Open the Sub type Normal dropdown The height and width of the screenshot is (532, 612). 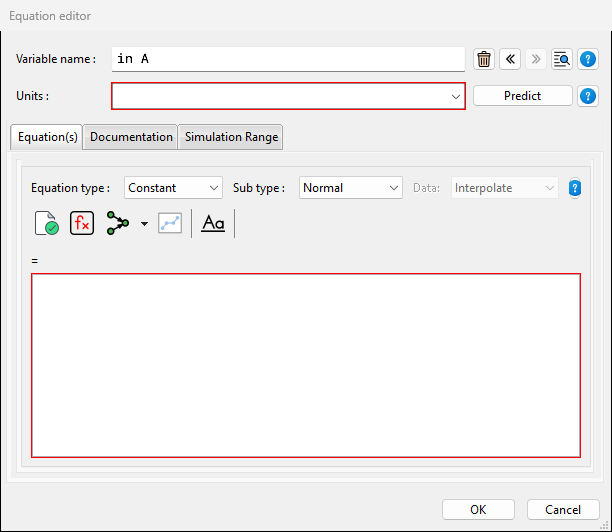coord(351,188)
